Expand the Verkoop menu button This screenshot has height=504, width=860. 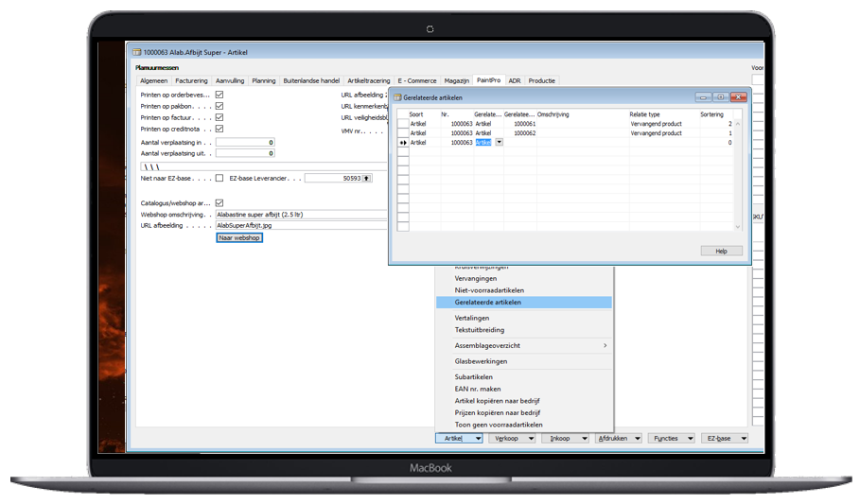click(x=512, y=439)
